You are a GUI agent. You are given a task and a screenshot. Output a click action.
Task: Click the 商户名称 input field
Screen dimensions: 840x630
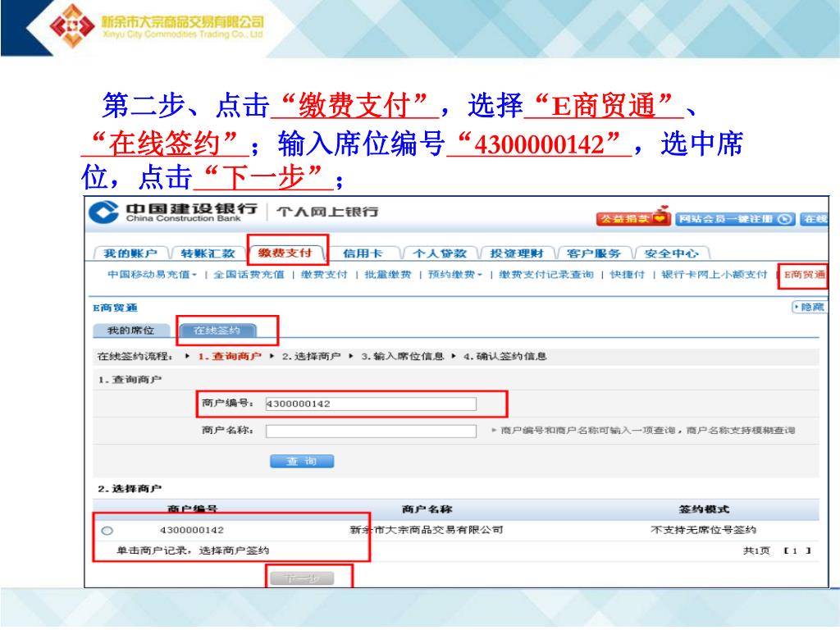click(x=371, y=431)
